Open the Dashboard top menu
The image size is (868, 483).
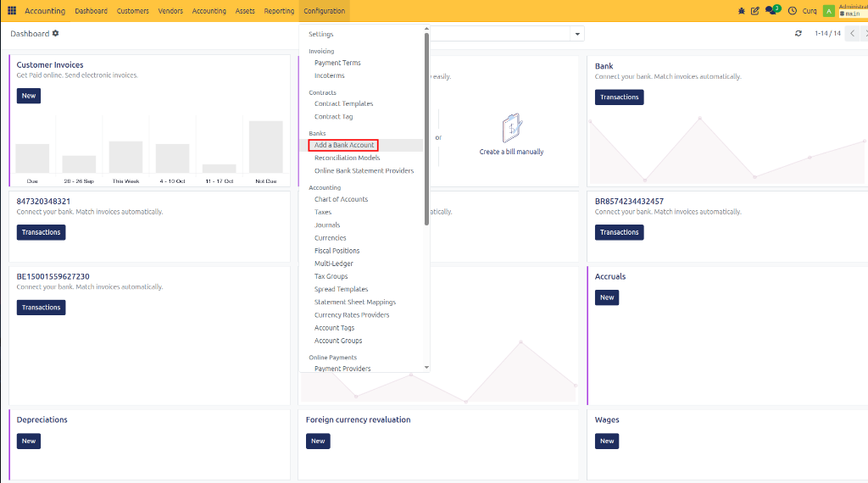tap(91, 10)
